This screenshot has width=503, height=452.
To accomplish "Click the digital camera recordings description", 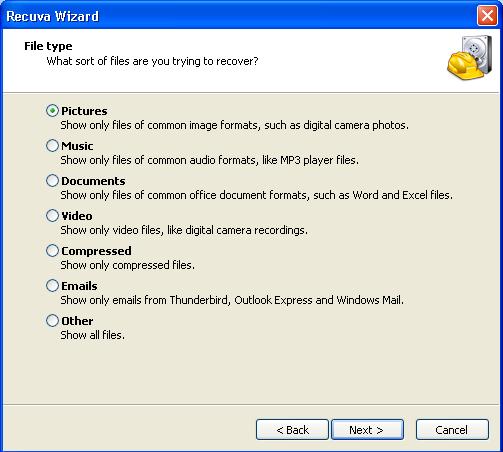I will click(x=184, y=230).
